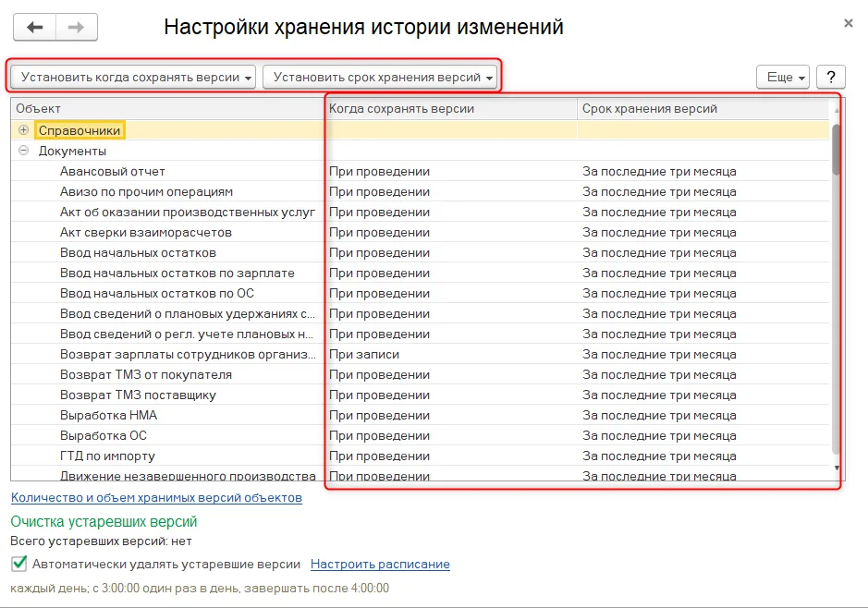Click the 'Когда сохранять версии' column header
This screenshot has height=608, width=868.
451,108
